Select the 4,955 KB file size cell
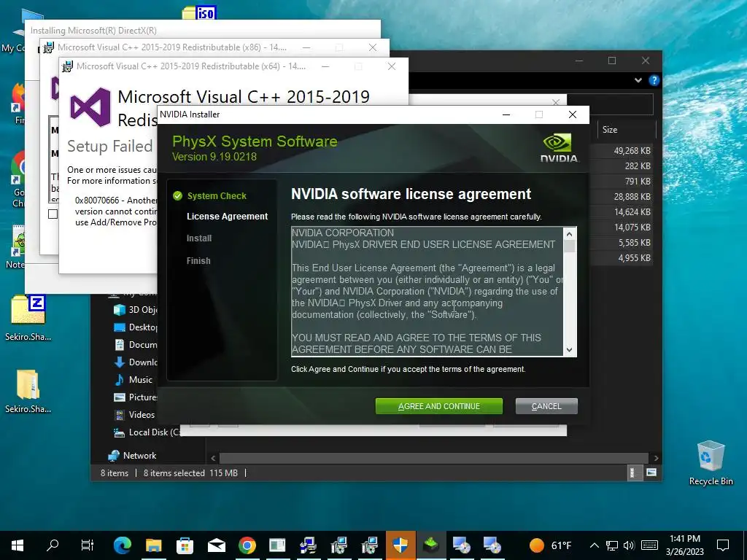This screenshot has width=747, height=560. coord(634,258)
